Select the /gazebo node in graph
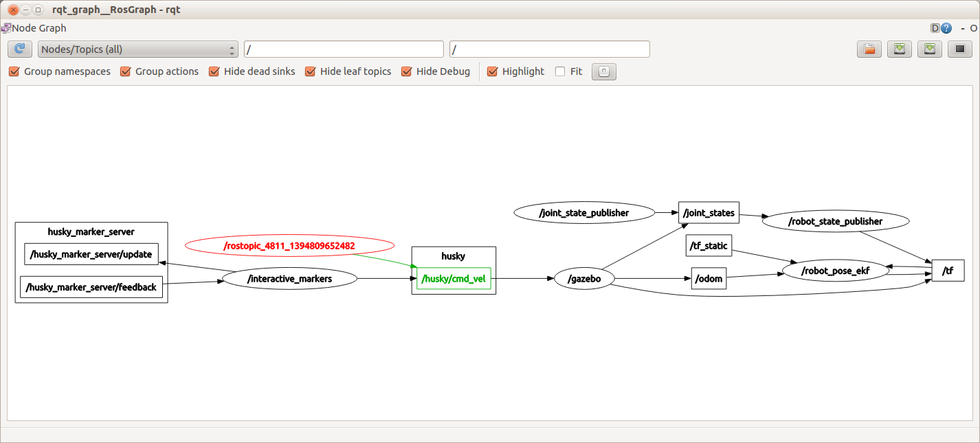The width and height of the screenshot is (980, 443). (x=584, y=279)
